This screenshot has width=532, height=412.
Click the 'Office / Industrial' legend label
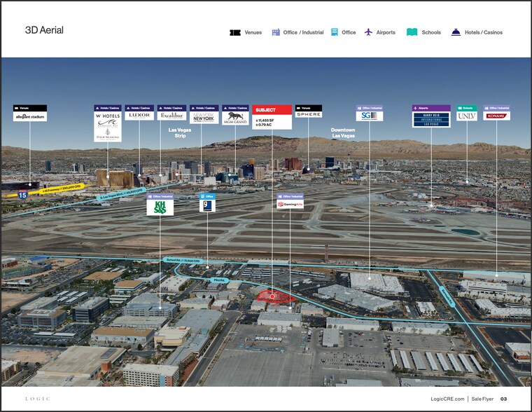(x=303, y=33)
